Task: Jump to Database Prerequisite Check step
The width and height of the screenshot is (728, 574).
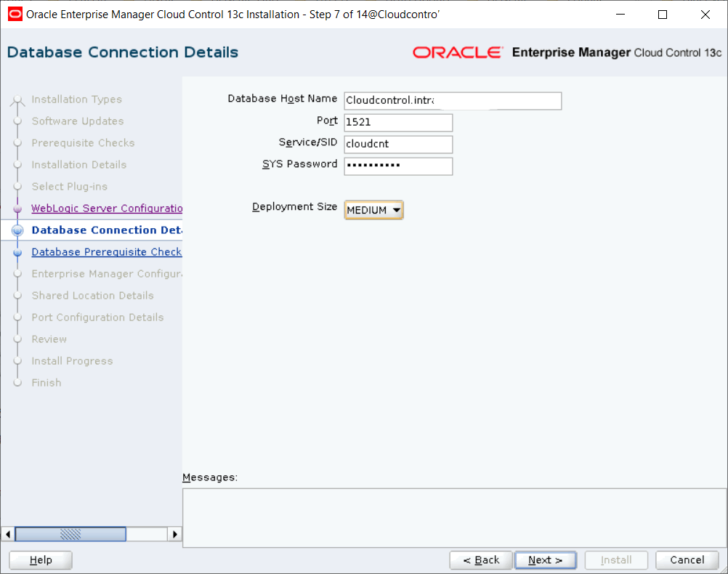Action: click(107, 252)
